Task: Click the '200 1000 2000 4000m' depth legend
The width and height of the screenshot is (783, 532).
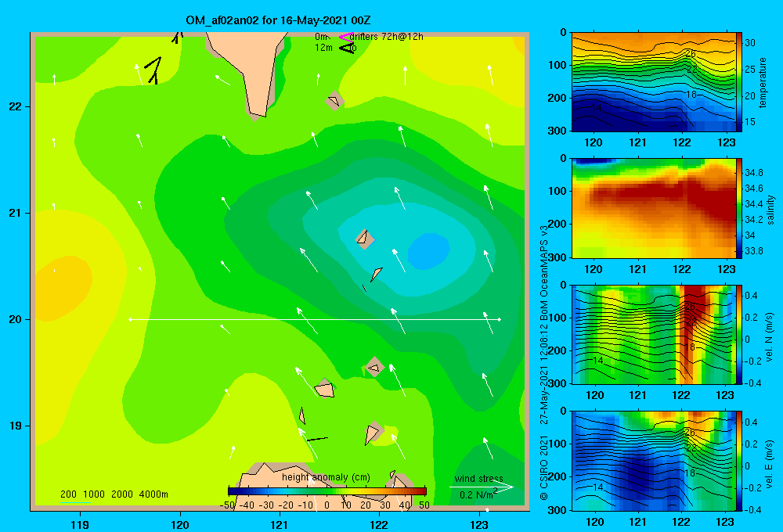Action: [114, 494]
